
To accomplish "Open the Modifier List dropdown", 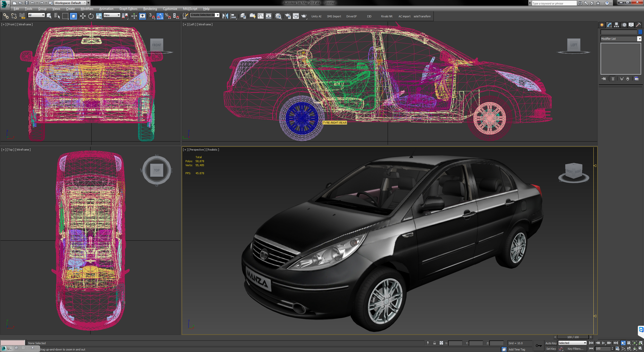I will pos(620,38).
